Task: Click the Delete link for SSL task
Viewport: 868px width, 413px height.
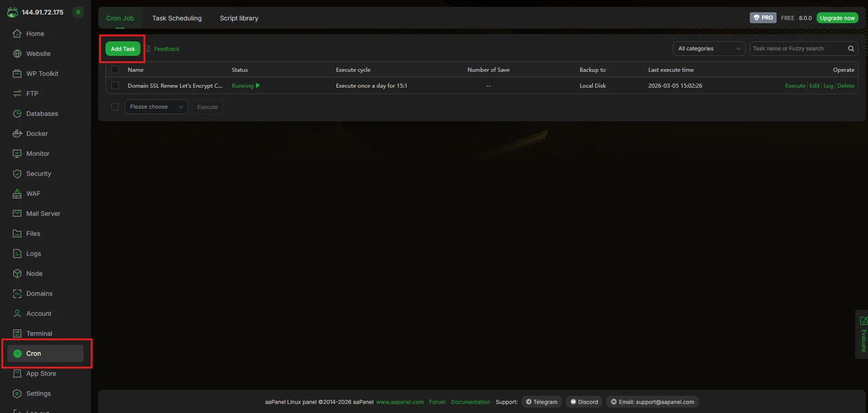Action: pyautogui.click(x=846, y=86)
